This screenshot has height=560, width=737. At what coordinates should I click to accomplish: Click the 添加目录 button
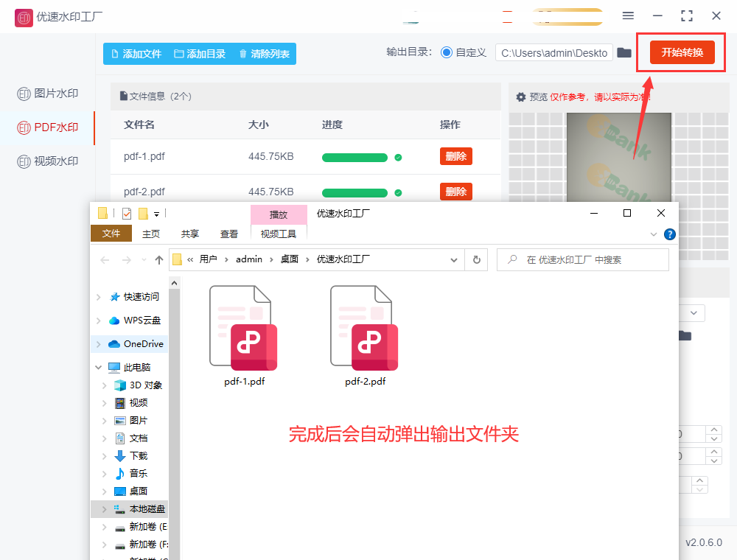tap(200, 54)
